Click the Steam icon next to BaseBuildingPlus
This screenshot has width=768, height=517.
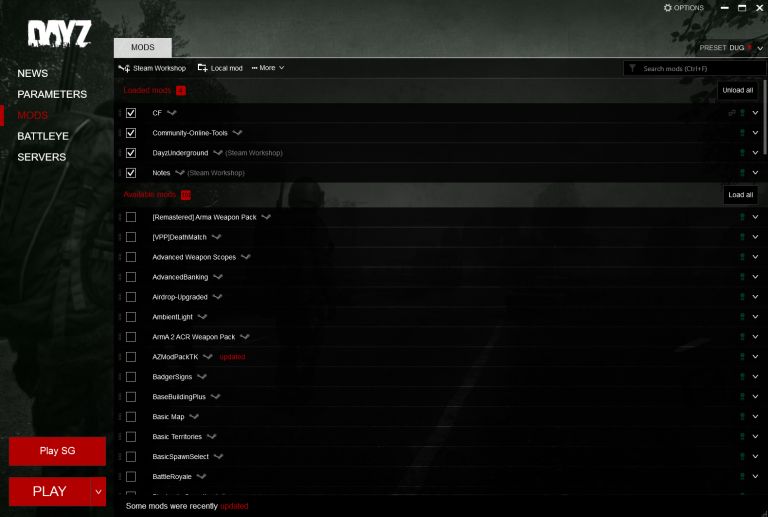tap(215, 397)
